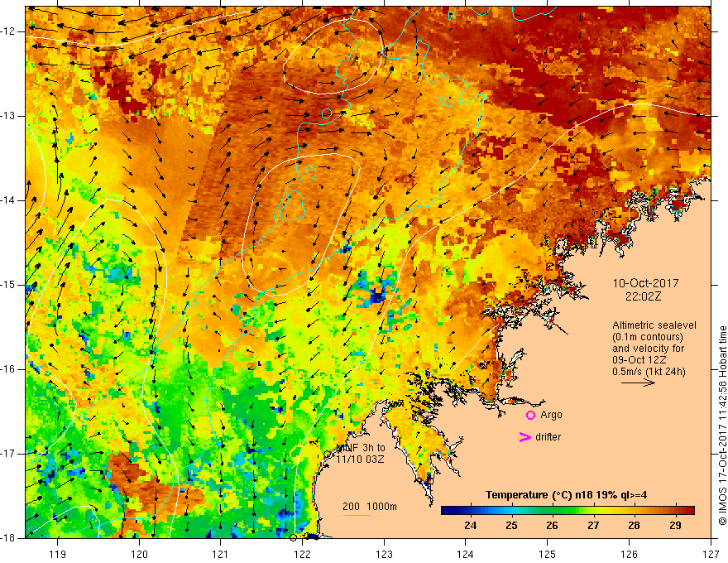This screenshot has height=563, width=728.
Task: Click the latitude label '-14'
Action: (x=9, y=200)
